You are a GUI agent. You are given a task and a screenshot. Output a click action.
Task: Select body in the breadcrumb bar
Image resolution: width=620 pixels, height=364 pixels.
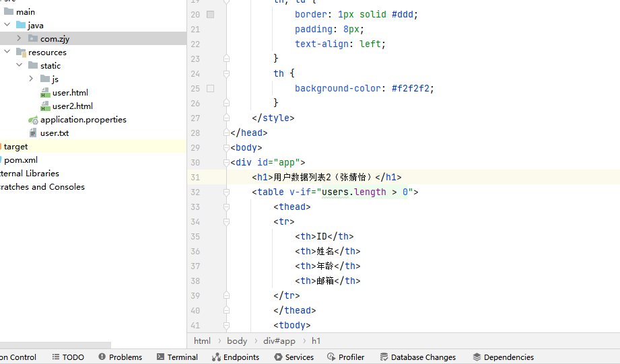237,341
